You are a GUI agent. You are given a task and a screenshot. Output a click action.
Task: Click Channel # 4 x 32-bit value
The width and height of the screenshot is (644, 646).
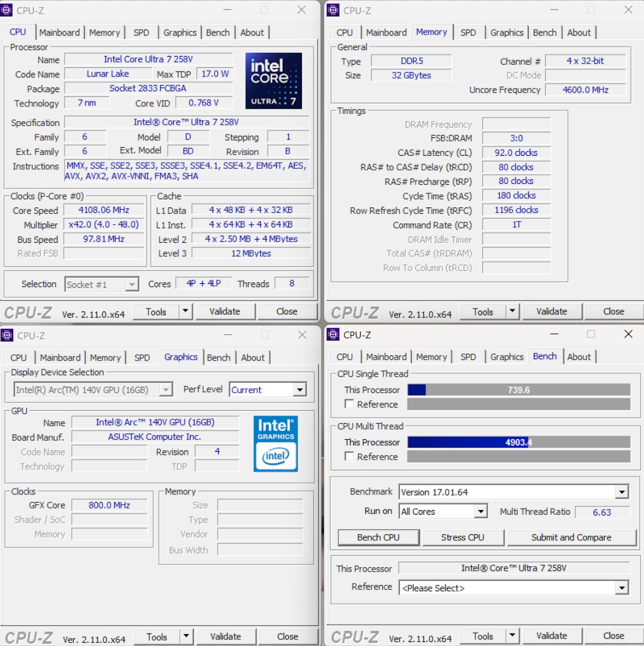coord(585,61)
